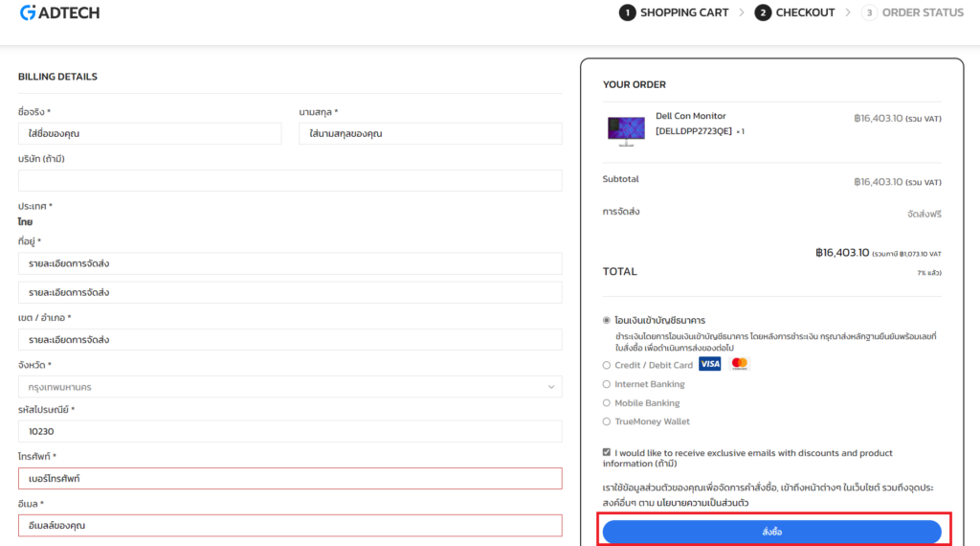This screenshot has width=980, height=546.
Task: Choose Internet Banking payment method
Action: pyautogui.click(x=607, y=384)
